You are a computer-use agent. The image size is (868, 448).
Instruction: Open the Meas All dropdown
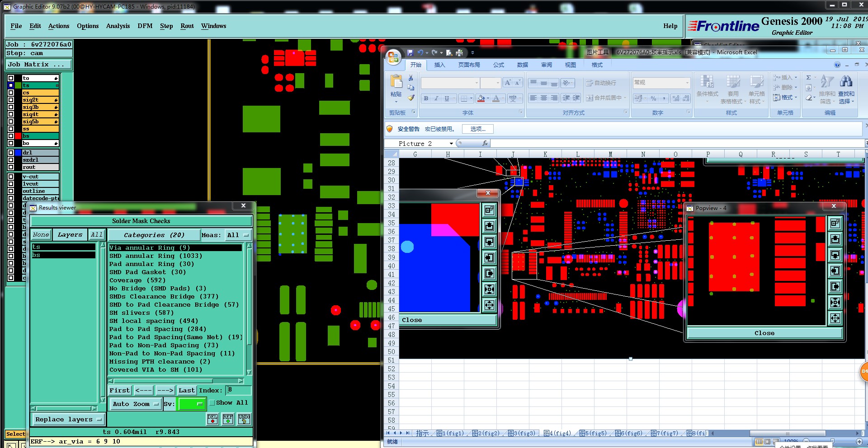pyautogui.click(x=238, y=235)
